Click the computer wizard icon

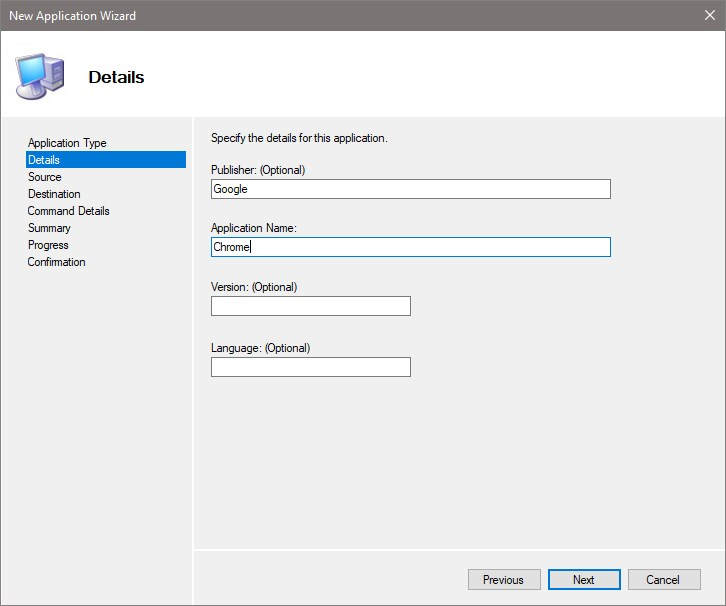(39, 76)
